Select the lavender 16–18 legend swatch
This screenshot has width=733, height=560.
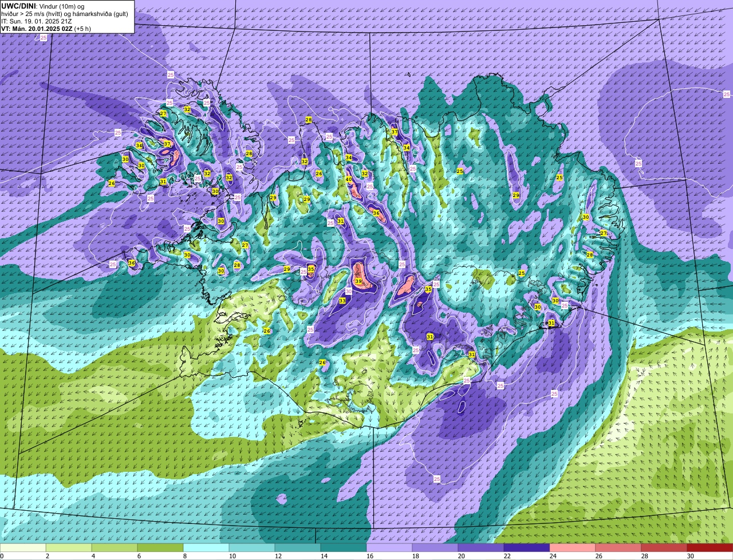[389, 547]
